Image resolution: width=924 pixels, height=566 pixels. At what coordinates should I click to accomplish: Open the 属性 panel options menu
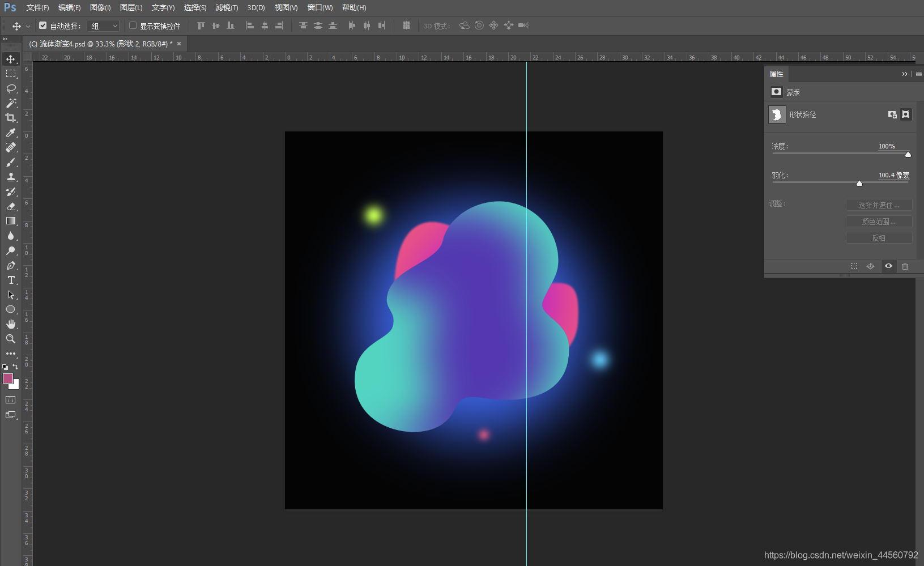(x=919, y=74)
